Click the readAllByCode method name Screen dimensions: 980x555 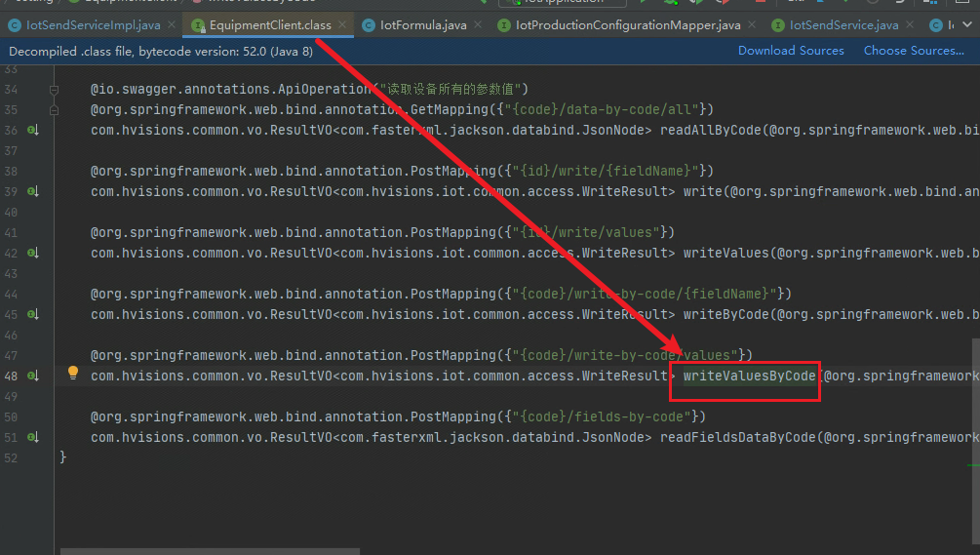coord(711,130)
